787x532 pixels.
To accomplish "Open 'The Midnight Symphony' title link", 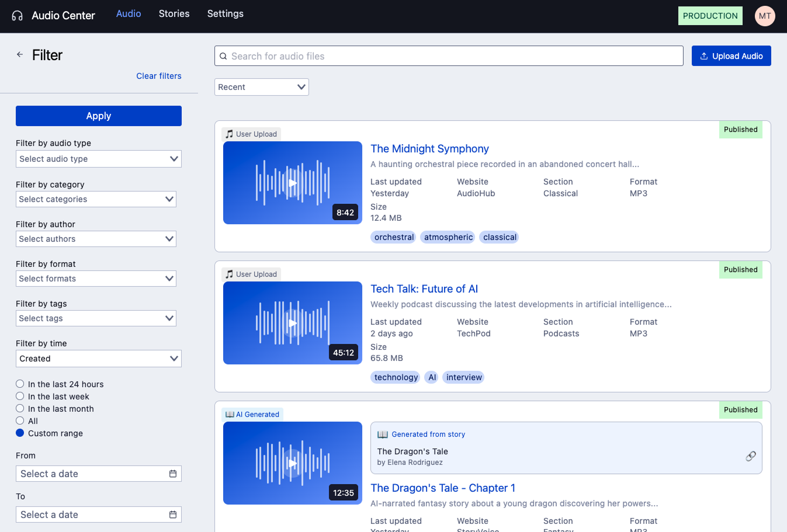I will (x=429, y=149).
